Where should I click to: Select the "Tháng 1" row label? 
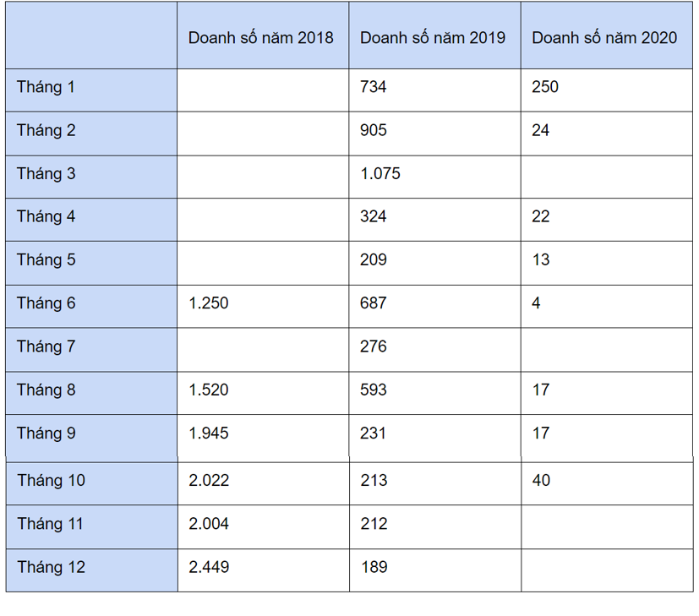point(46,88)
